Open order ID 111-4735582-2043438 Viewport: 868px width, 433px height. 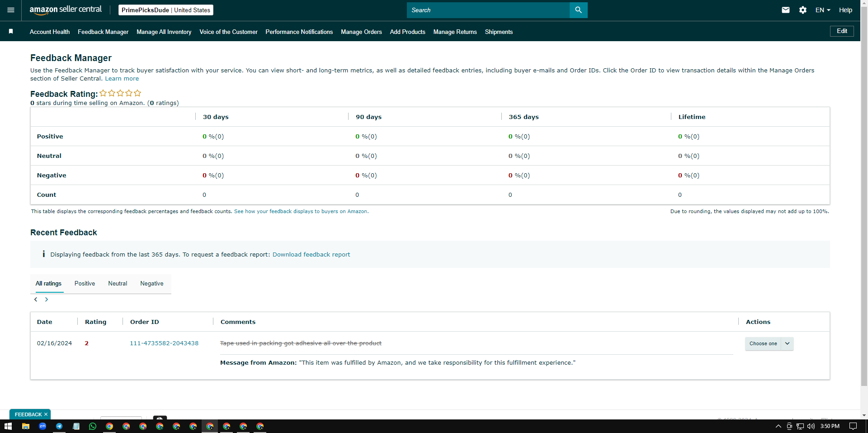[x=164, y=343]
